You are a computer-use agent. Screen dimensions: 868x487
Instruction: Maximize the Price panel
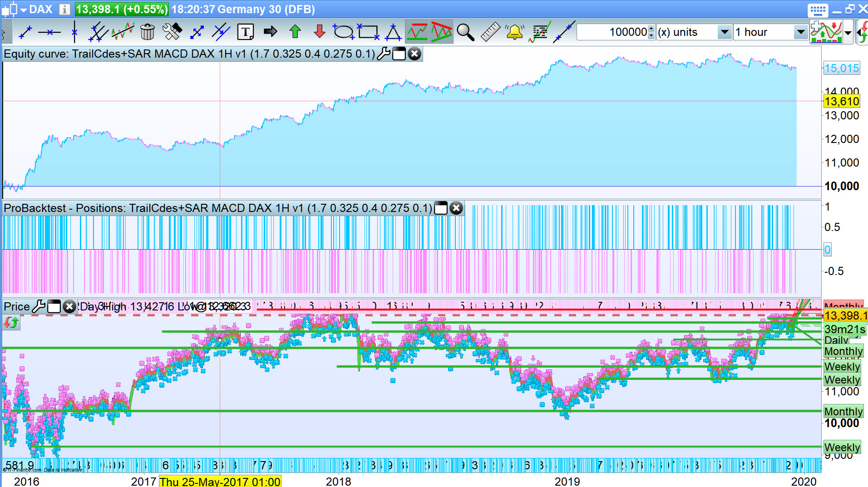click(54, 307)
